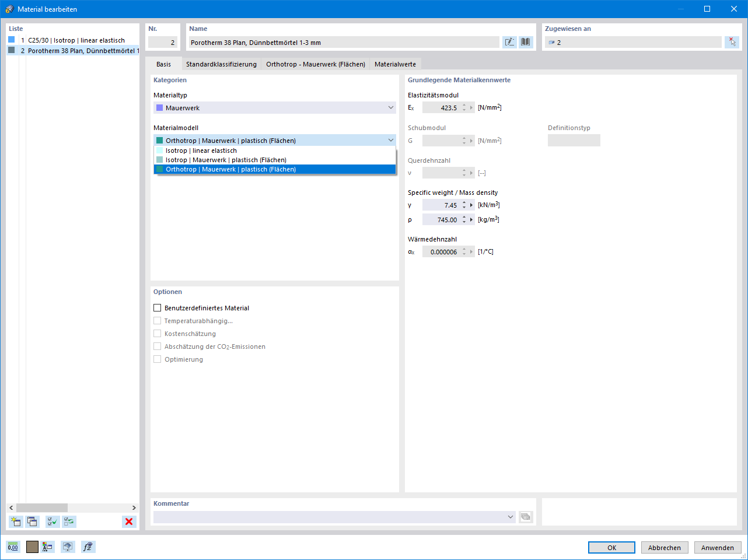Click the invert selection icon below the list
The height and width of the screenshot is (560, 748).
(69, 521)
